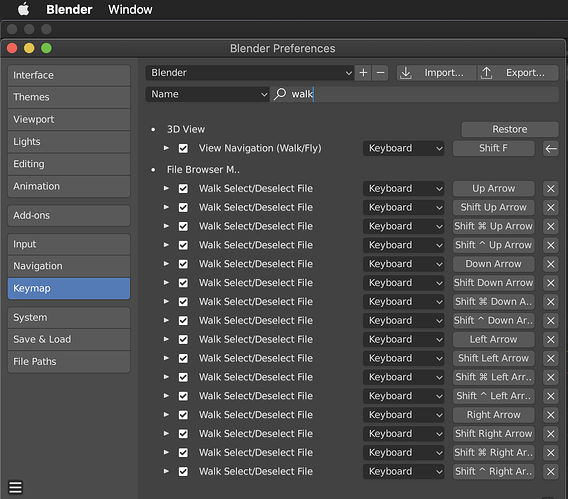Click the Export keymap button

[518, 73]
